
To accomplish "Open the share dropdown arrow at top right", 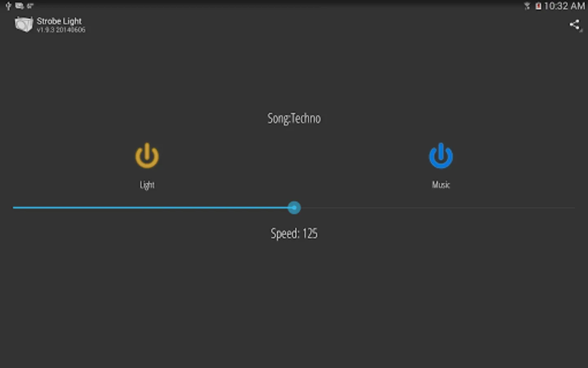I will (581, 30).
